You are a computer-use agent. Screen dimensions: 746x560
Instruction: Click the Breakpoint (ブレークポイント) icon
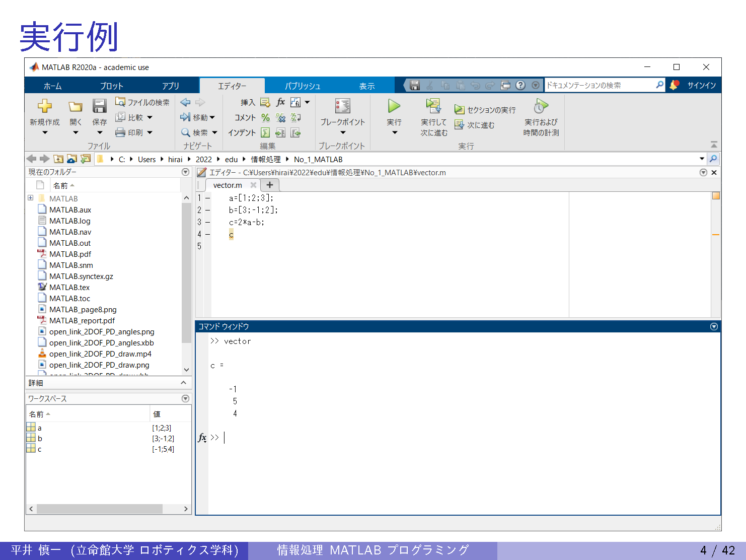point(343,106)
